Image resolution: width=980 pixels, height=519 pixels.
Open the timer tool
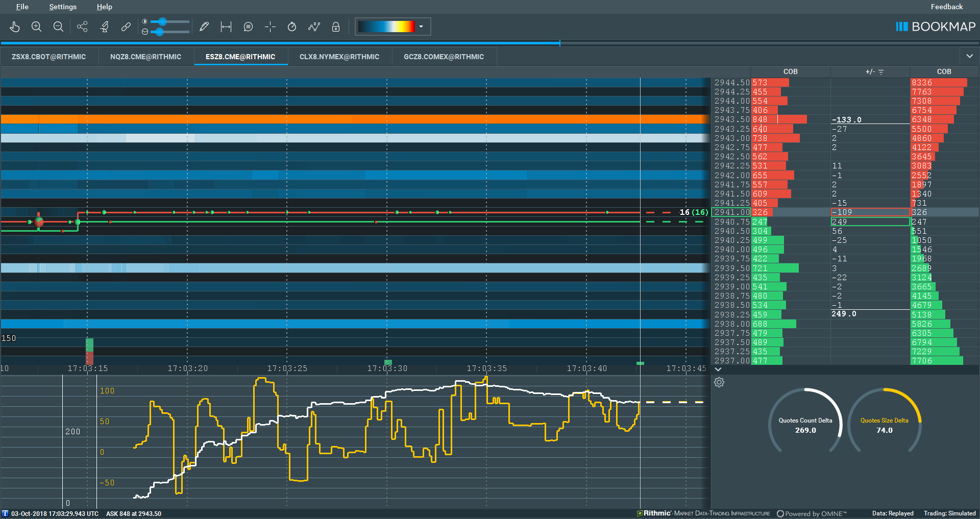(292, 27)
